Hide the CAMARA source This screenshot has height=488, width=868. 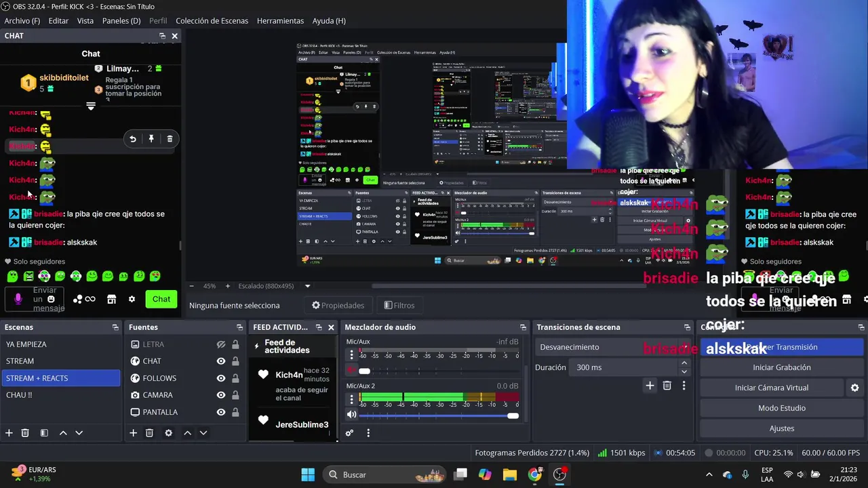221,395
